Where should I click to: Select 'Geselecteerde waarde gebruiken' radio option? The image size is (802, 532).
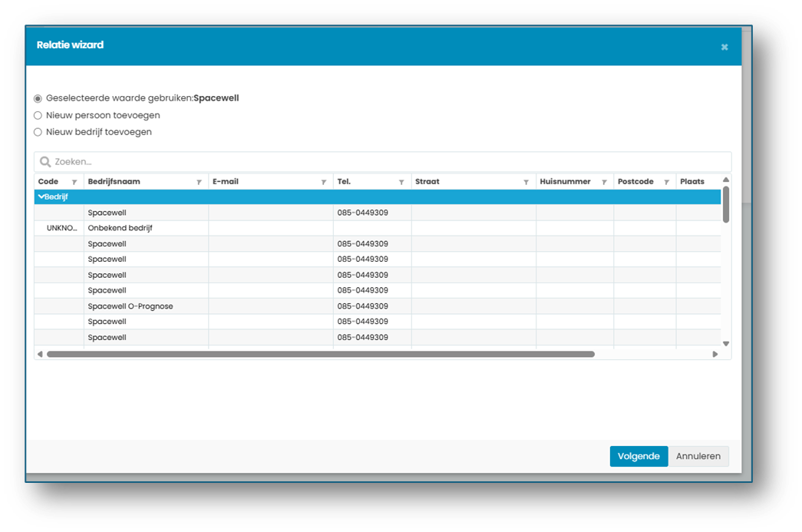(x=38, y=98)
